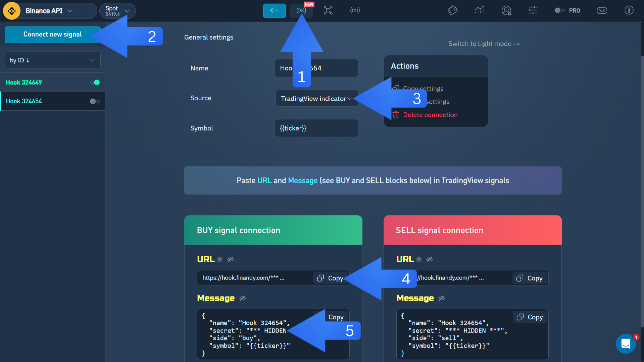Click Connect new signal button

53,35
